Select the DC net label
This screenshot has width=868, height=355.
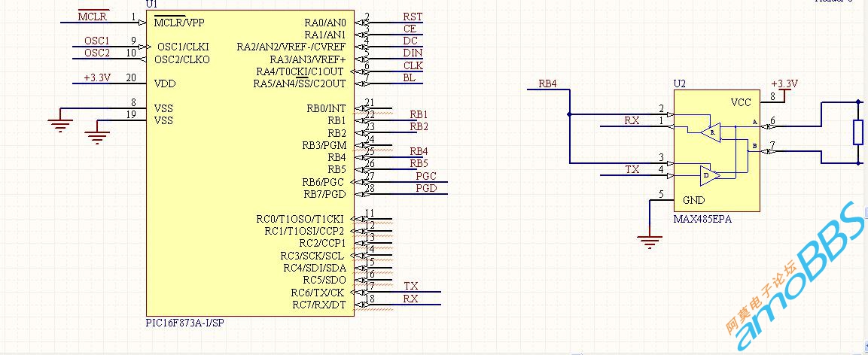tap(410, 41)
